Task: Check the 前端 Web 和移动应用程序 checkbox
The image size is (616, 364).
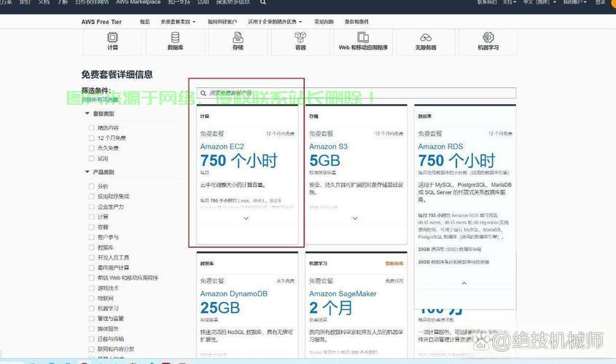Action: coord(92,277)
